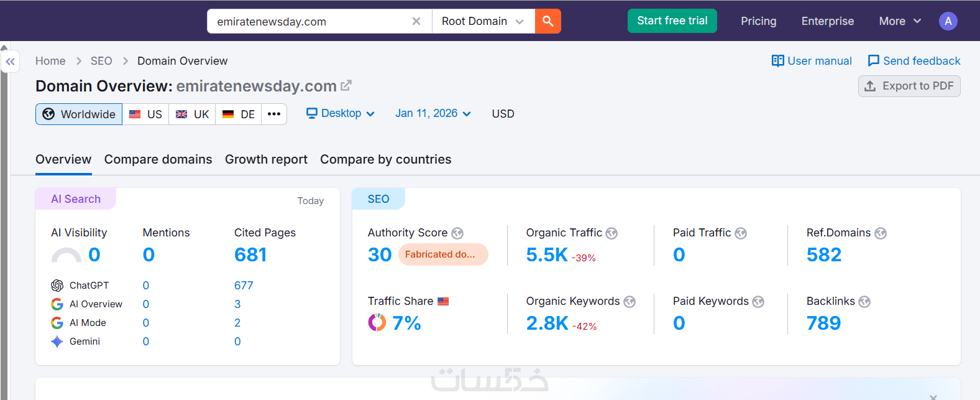
Task: Click Authority Score info icon
Action: 457,233
